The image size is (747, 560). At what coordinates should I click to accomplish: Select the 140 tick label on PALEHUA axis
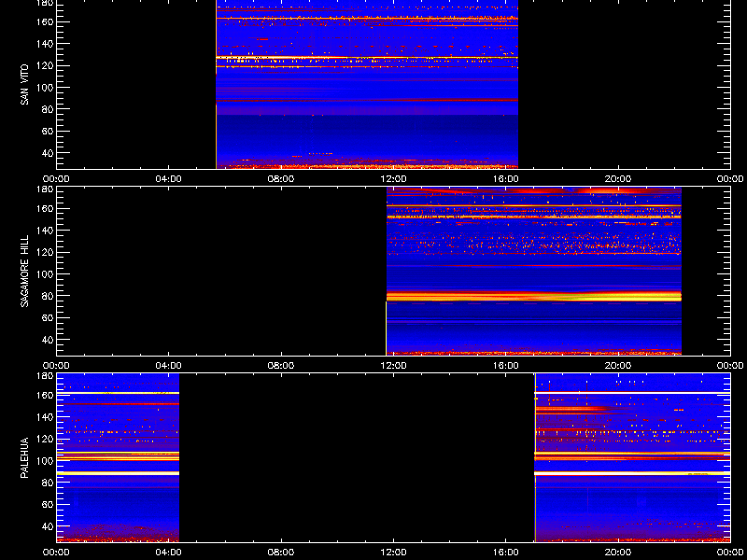[44, 417]
